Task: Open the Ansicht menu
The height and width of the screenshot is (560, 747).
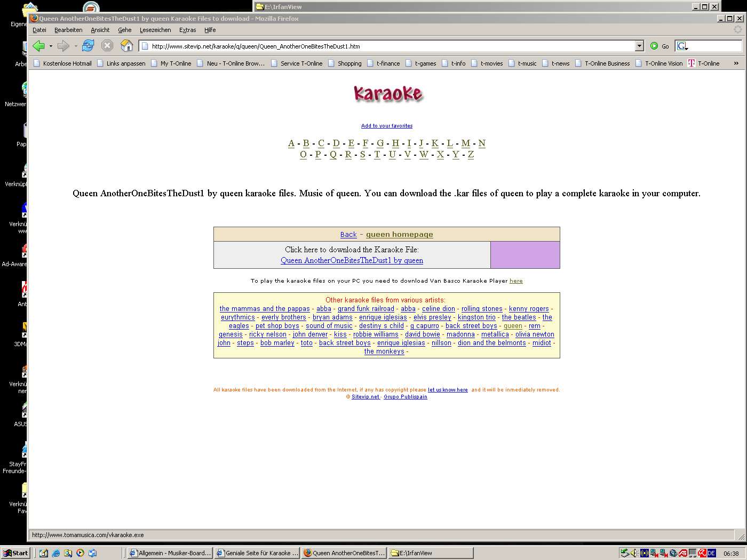Action: click(x=100, y=30)
